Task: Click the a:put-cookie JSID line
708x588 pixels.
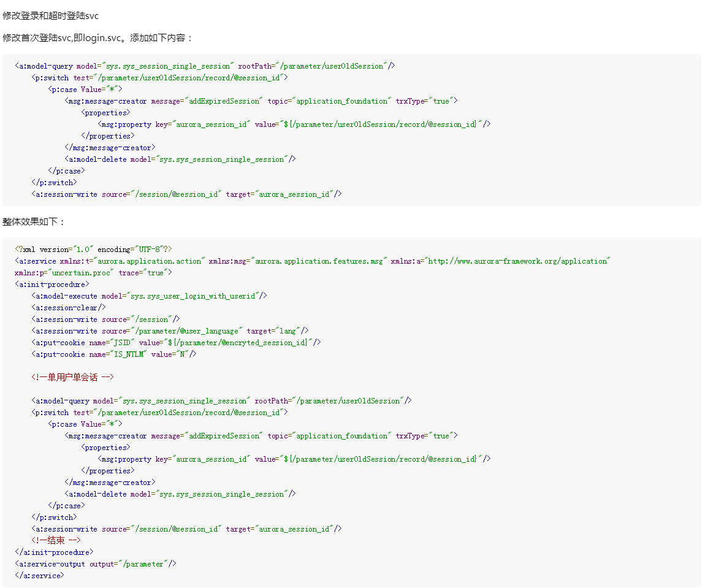Action: [176, 343]
